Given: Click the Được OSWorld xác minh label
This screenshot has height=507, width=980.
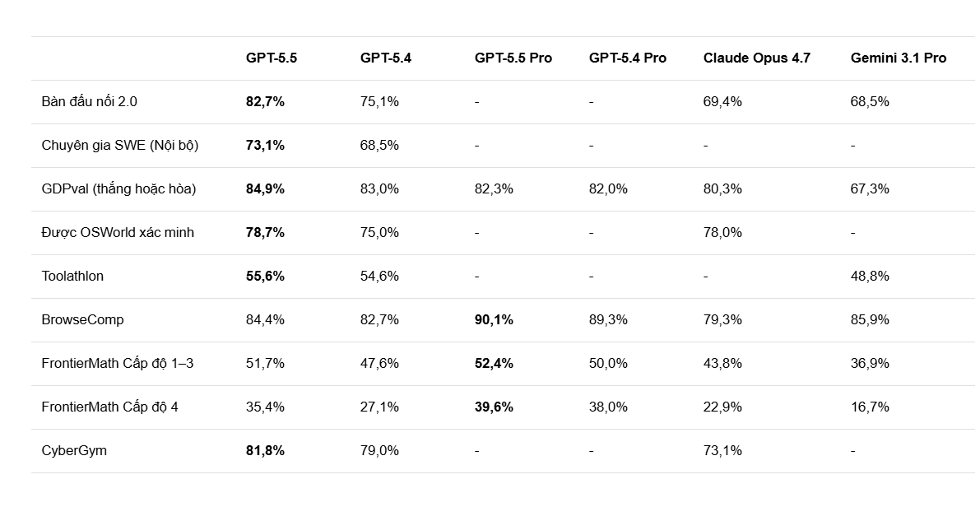Looking at the screenshot, I should click(x=118, y=232).
